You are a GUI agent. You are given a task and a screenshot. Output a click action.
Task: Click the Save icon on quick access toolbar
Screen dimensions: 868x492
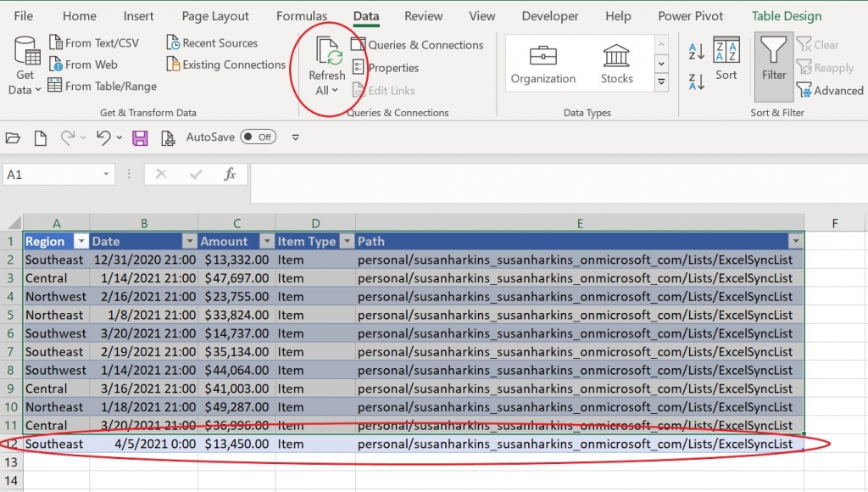click(x=140, y=137)
